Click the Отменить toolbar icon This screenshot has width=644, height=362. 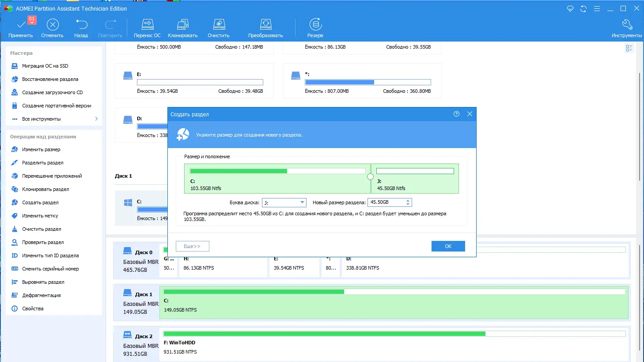coord(53,28)
